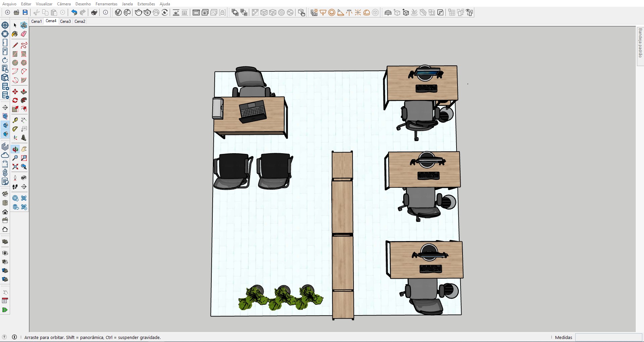Click the V-Ray render teapot icon
Screen dimensions: 644x342
(x=138, y=12)
